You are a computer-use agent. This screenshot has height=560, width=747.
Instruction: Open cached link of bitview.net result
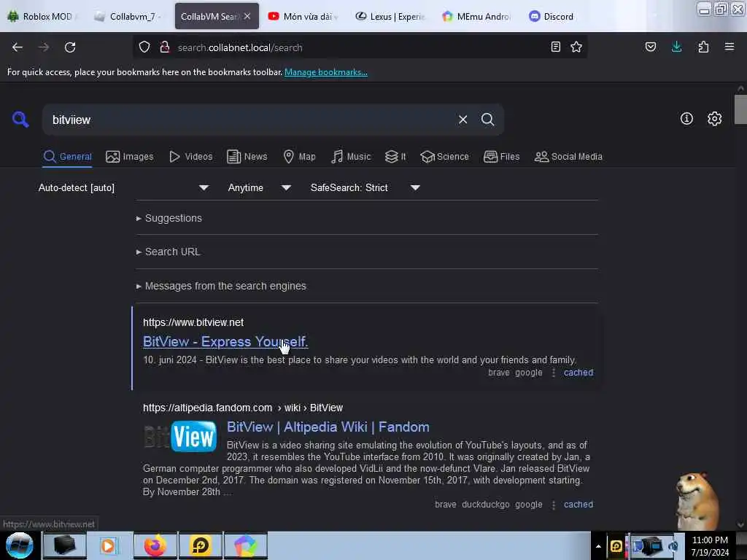tap(578, 373)
